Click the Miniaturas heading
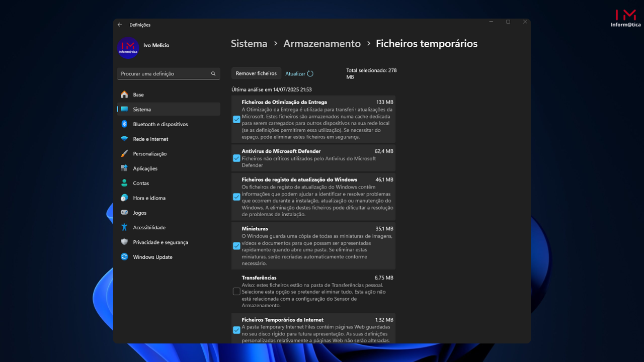The height and width of the screenshot is (362, 644). (255, 229)
